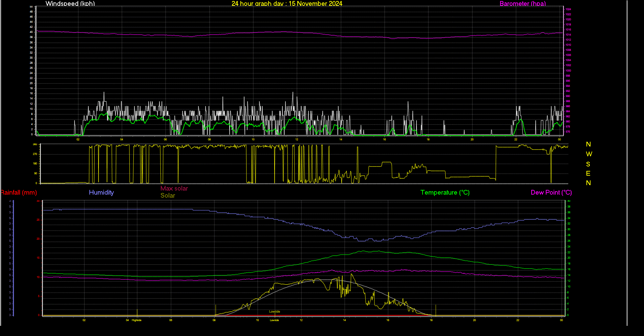
Task: Click the '24 hour graph day : 15 November 2024' heading
Action: tap(287, 3)
